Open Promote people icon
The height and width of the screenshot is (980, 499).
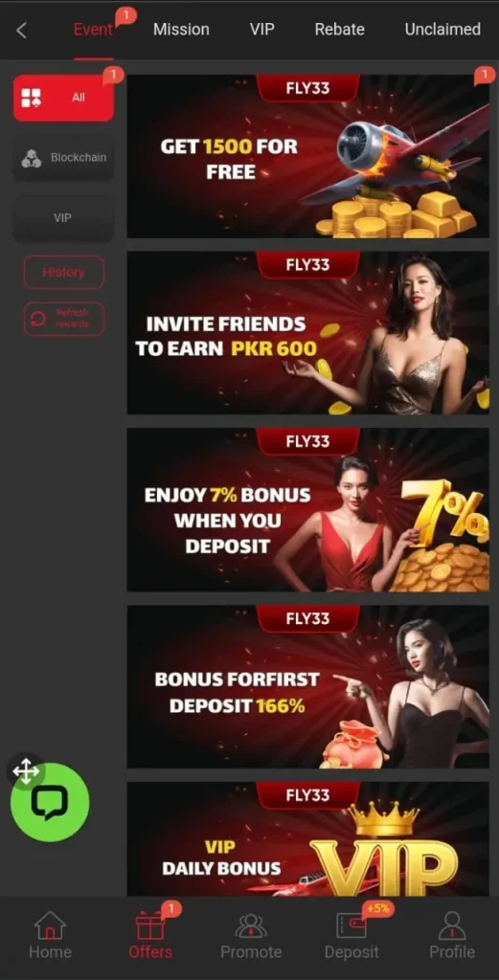251,925
